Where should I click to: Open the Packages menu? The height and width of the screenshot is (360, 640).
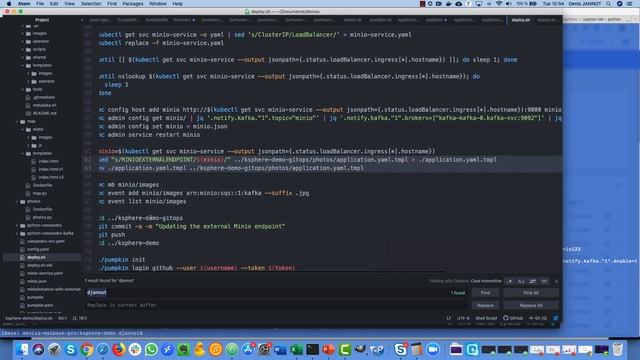pyautogui.click(x=133, y=4)
